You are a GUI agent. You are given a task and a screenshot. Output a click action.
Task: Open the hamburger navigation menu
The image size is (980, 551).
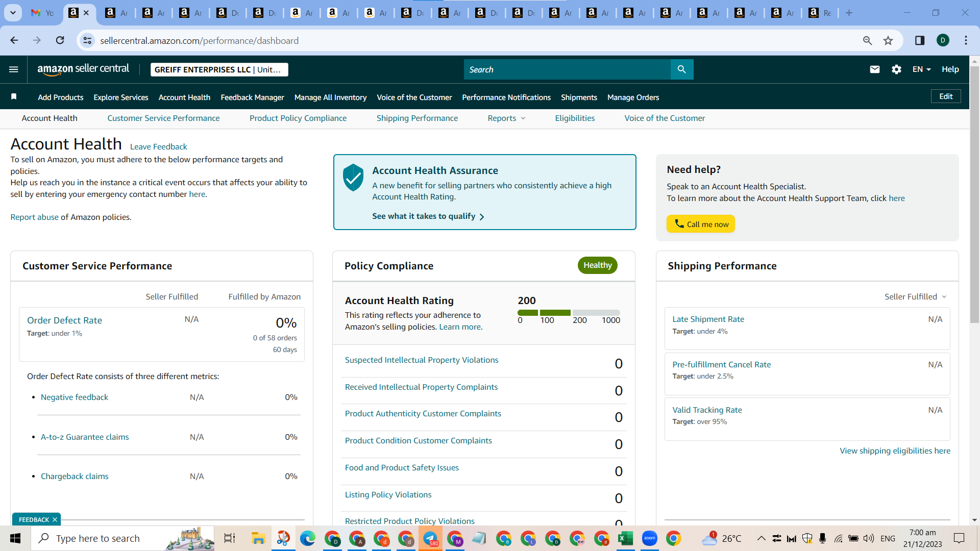pos(14,69)
